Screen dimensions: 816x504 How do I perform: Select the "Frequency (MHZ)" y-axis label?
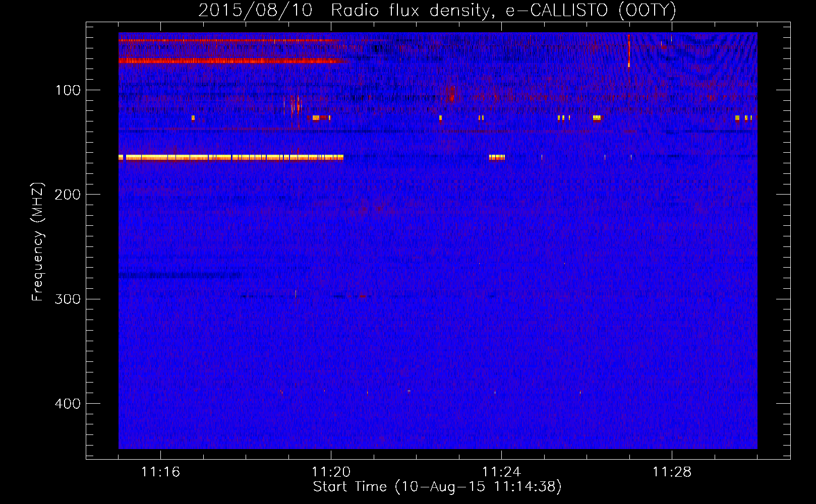tap(38, 242)
